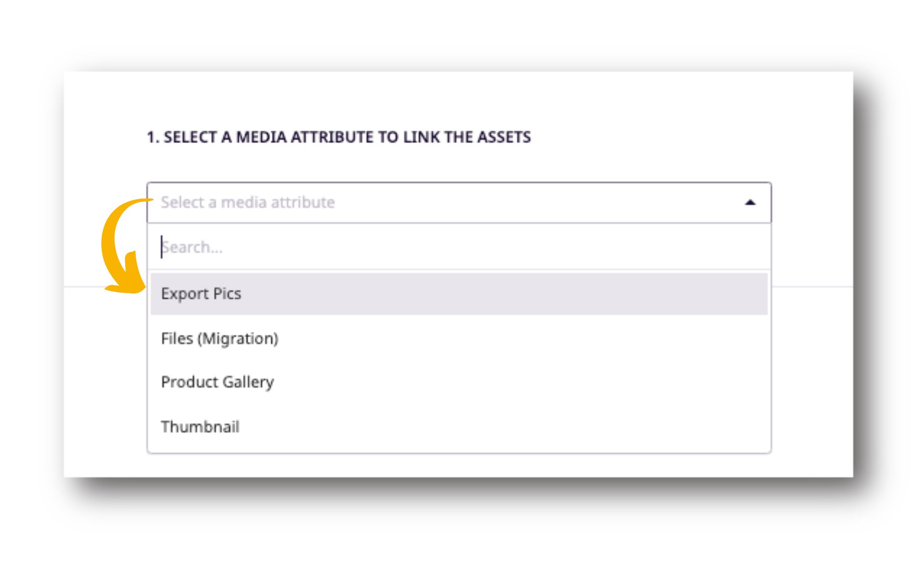Click the Files (Migration) entry text
This screenshot has height=578, width=924.
tap(219, 339)
